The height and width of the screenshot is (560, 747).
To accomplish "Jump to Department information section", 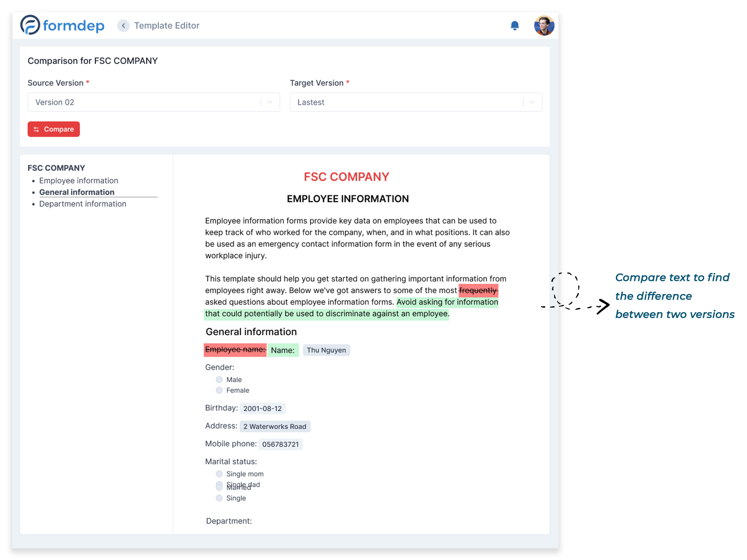I will [x=83, y=204].
